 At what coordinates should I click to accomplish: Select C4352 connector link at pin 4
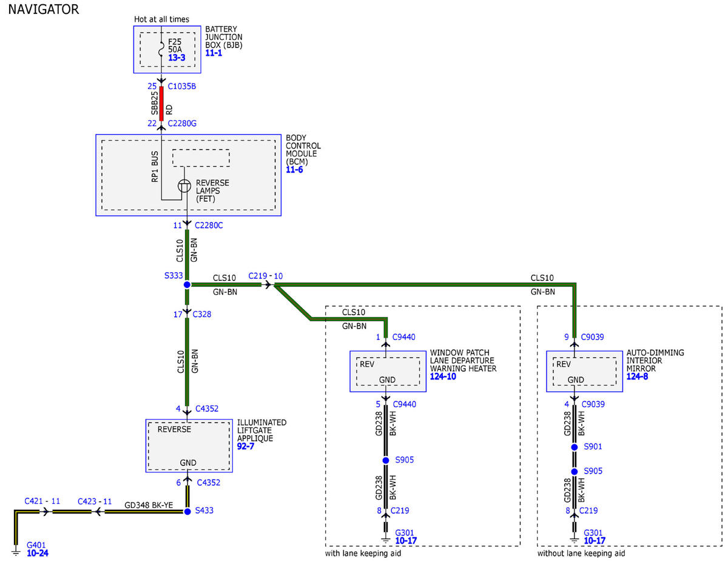(206, 408)
